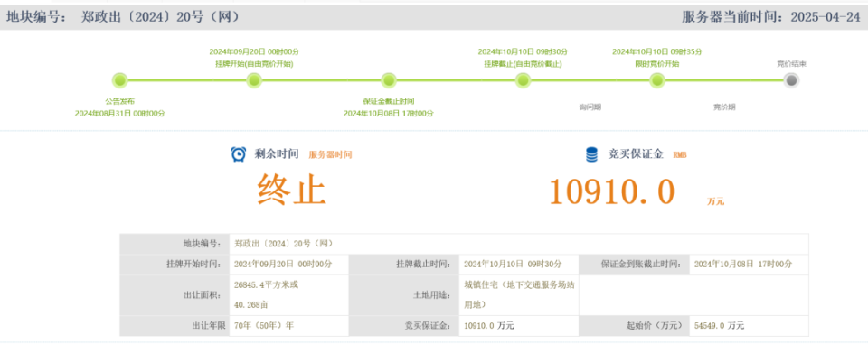This screenshot has height=344, width=868.
Task: Click the 起始价（万元） label cell
Action: (x=635, y=325)
